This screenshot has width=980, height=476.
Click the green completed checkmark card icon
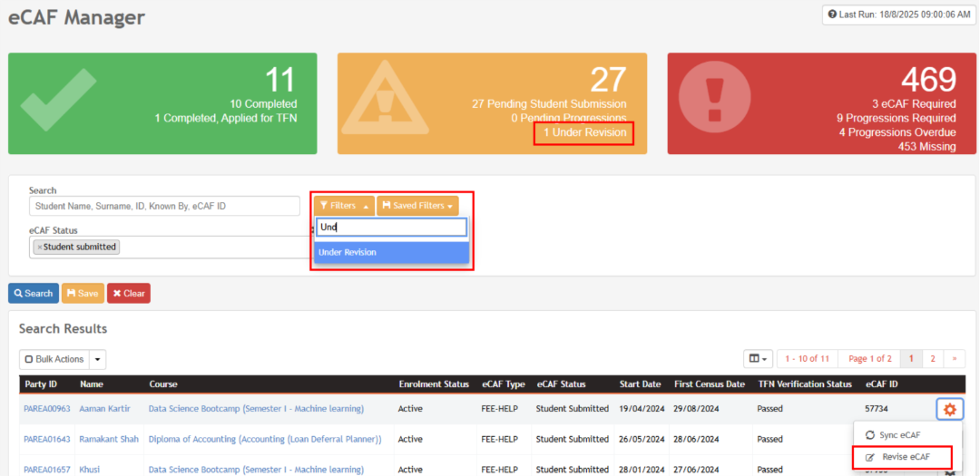pos(58,99)
